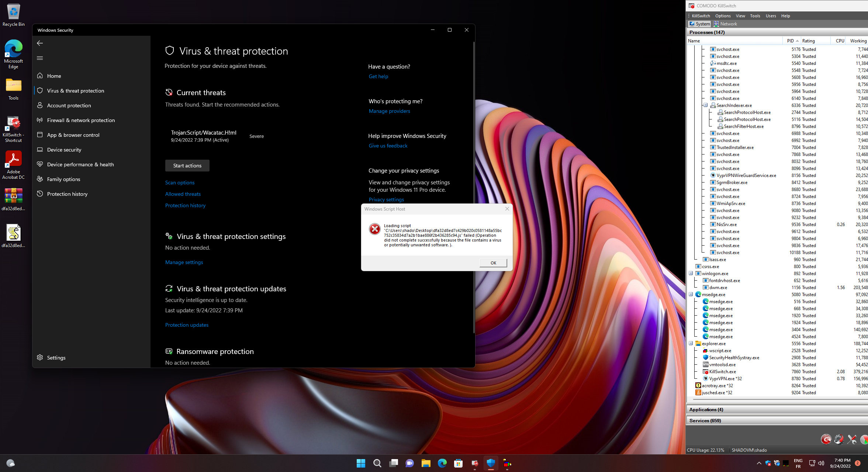Image resolution: width=868 pixels, height=472 pixels.
Task: Click the gear with red arrow icon
Action: pos(839,439)
